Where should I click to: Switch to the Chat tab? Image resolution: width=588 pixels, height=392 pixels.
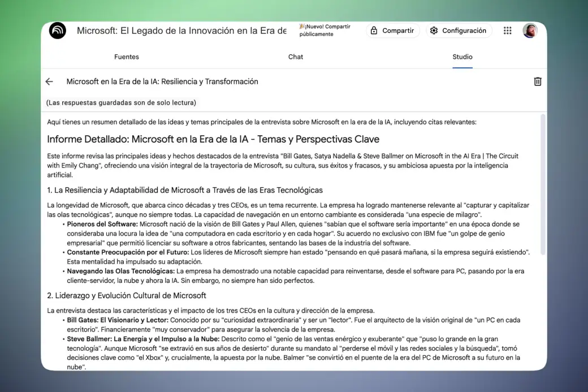[x=296, y=57]
